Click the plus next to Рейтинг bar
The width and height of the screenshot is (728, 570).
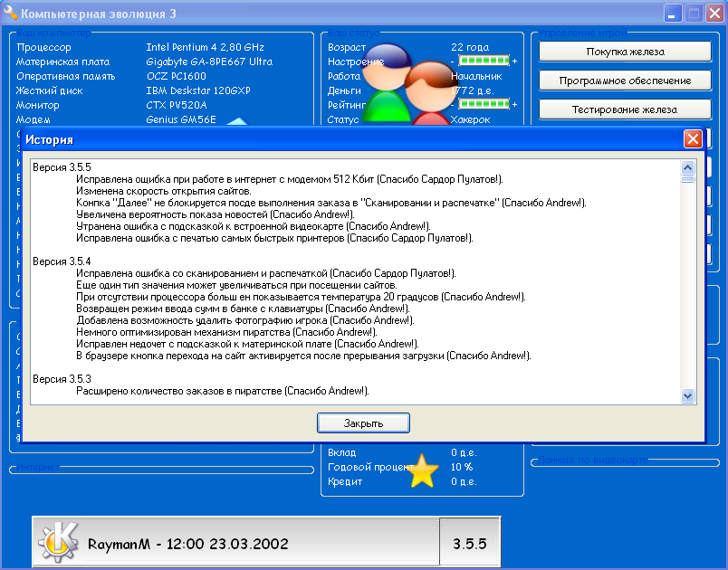[514, 104]
